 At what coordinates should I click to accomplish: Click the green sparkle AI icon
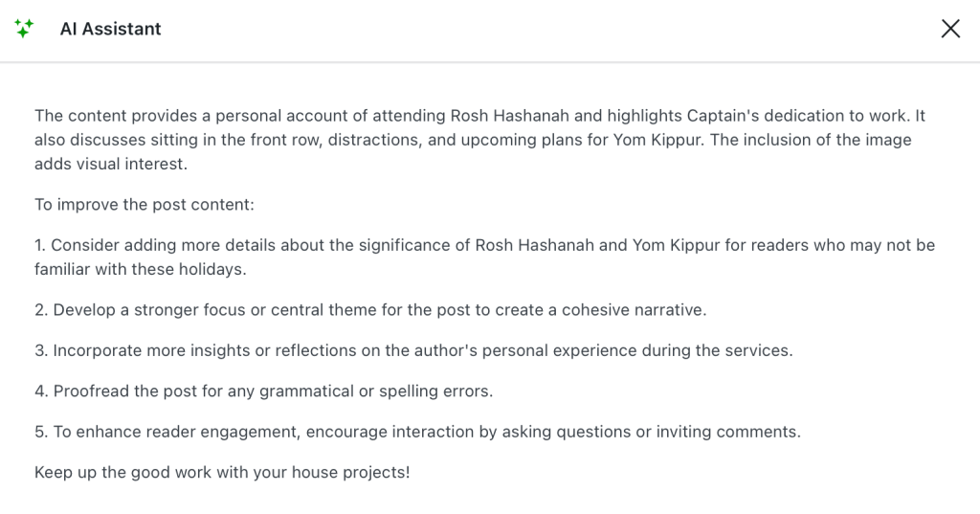(24, 29)
